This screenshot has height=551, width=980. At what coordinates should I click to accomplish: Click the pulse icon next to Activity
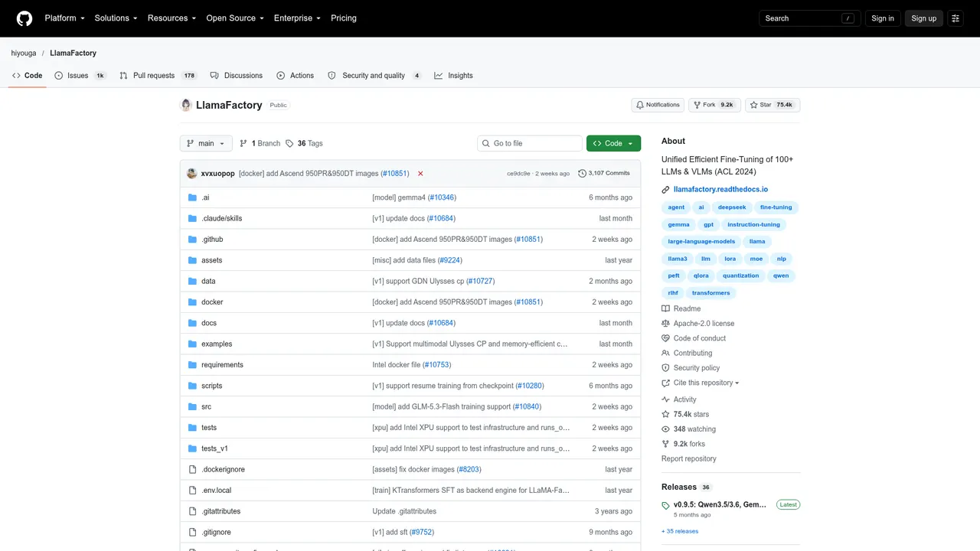pyautogui.click(x=666, y=399)
